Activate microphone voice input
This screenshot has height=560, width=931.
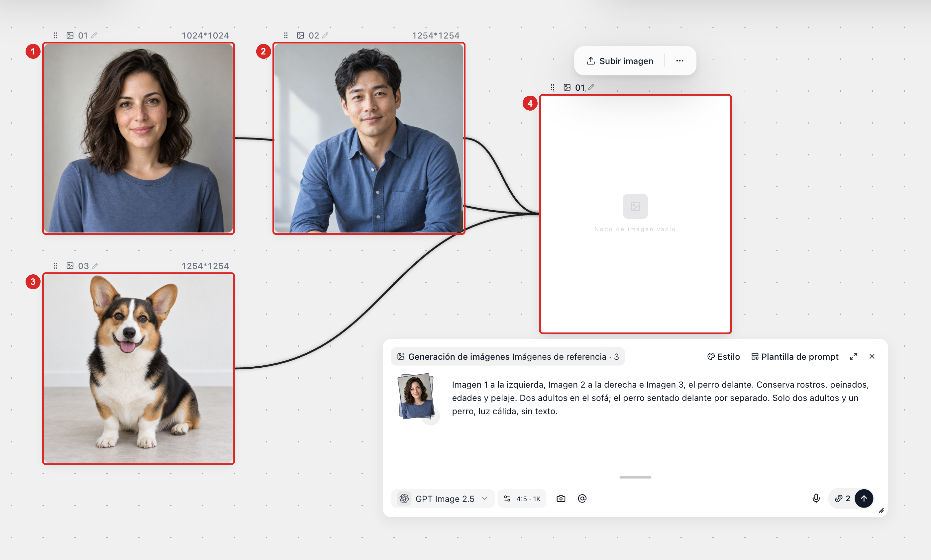pyautogui.click(x=816, y=499)
